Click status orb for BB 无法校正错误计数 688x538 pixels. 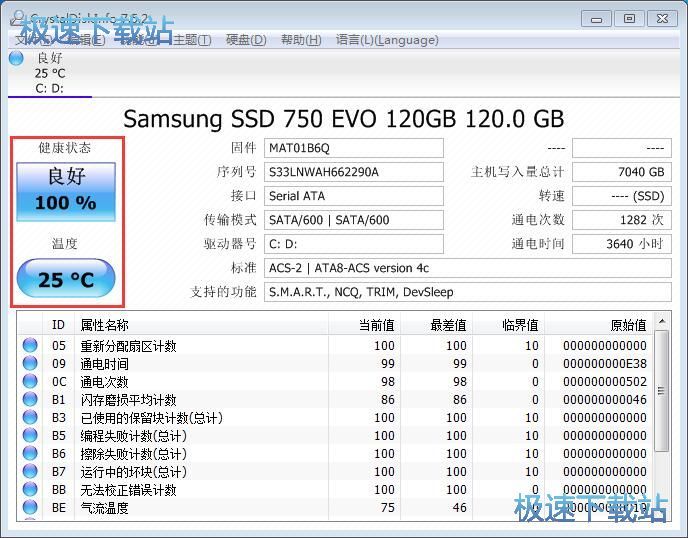coord(30,490)
